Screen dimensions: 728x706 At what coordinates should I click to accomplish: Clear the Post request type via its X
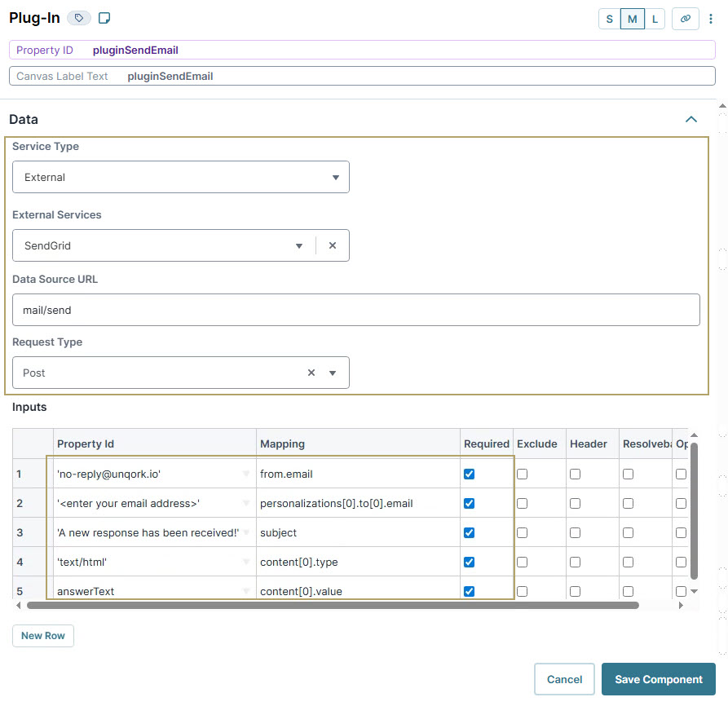click(311, 372)
